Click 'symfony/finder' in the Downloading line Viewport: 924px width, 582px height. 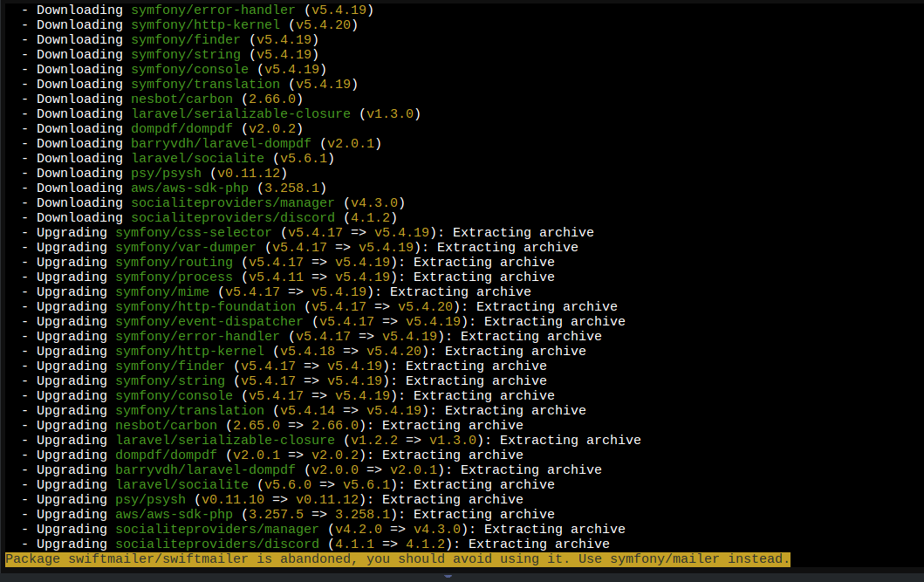(186, 39)
